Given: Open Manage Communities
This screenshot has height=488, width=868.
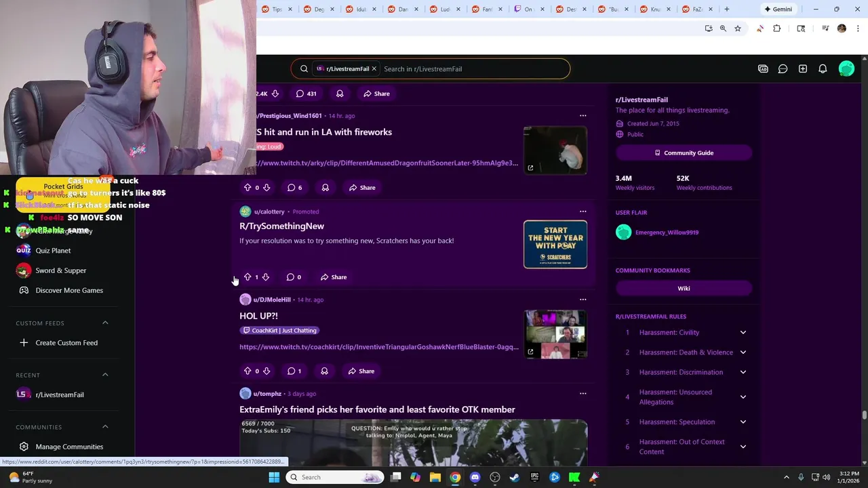Looking at the screenshot, I should [69, 447].
